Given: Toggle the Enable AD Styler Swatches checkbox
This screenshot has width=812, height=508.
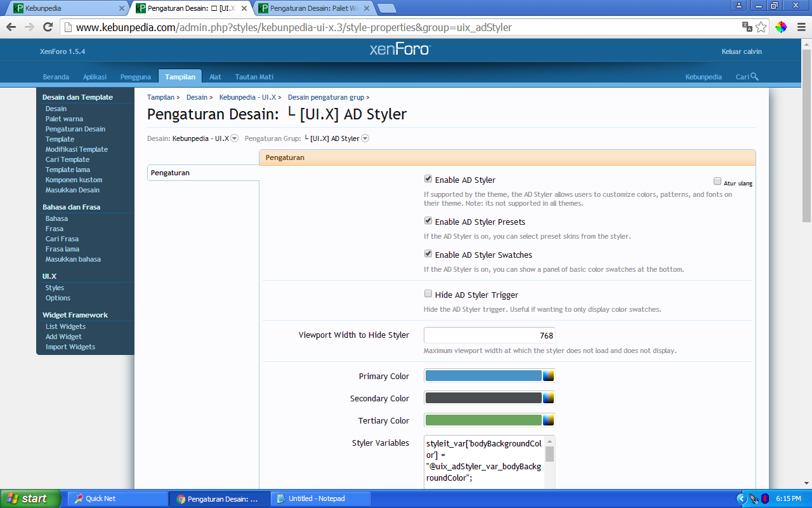Looking at the screenshot, I should (x=428, y=254).
